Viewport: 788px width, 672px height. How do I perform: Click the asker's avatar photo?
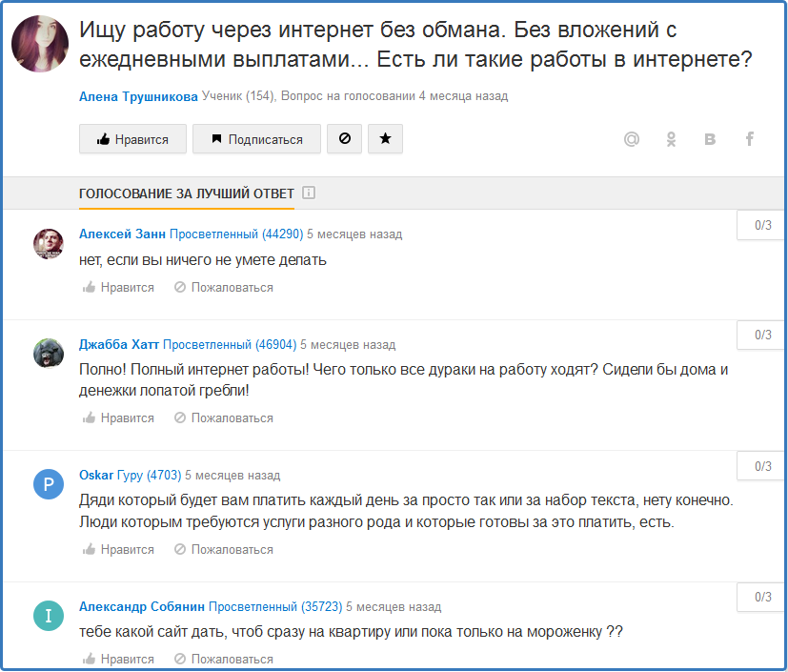click(39, 44)
